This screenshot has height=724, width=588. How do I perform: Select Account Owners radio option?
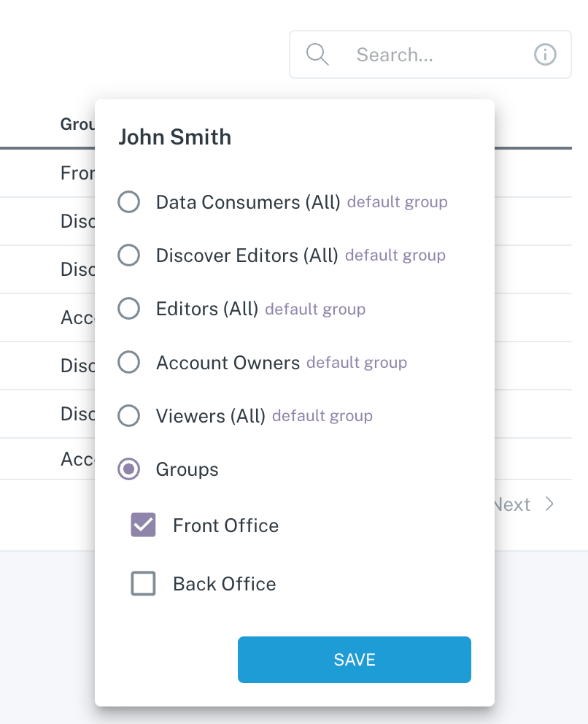[129, 362]
